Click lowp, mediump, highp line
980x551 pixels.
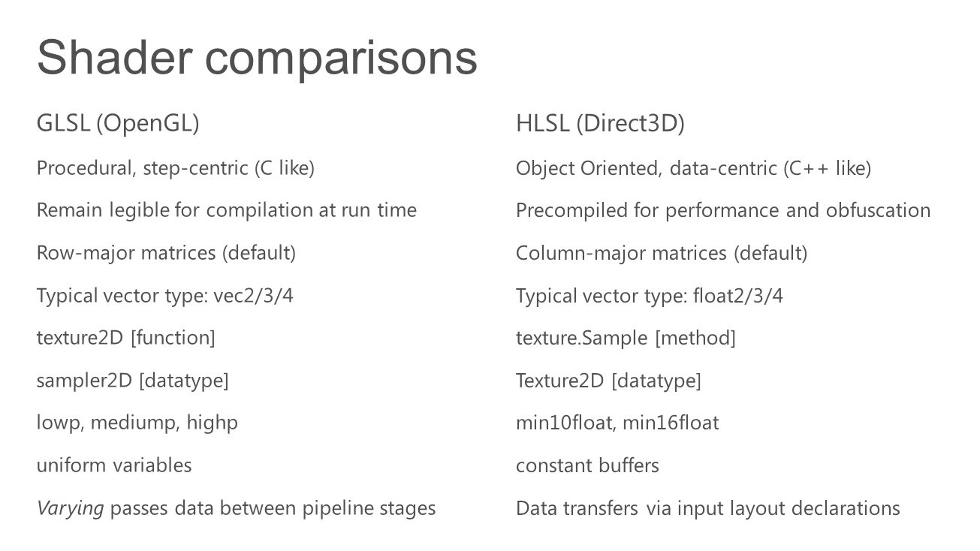coord(137,423)
